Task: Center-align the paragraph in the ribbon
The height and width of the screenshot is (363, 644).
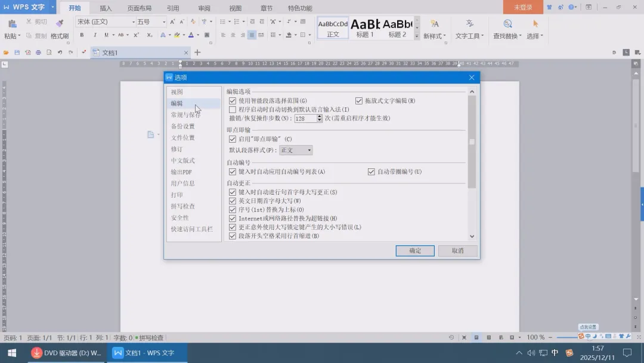Action: 233,35
